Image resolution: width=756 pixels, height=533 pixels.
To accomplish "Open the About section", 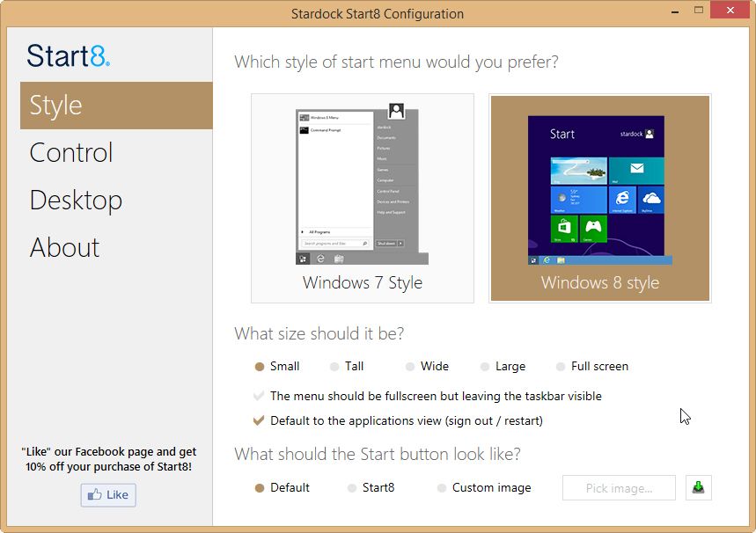I will pyautogui.click(x=64, y=247).
